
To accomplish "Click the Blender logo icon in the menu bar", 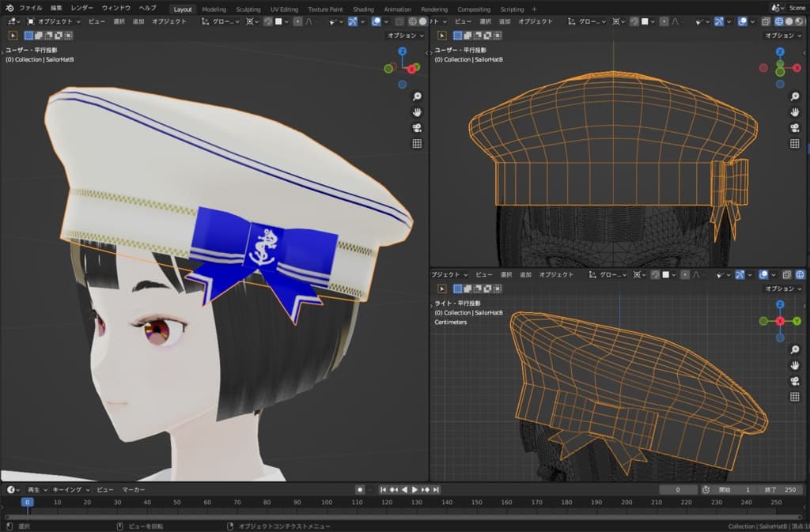I will (x=9, y=8).
